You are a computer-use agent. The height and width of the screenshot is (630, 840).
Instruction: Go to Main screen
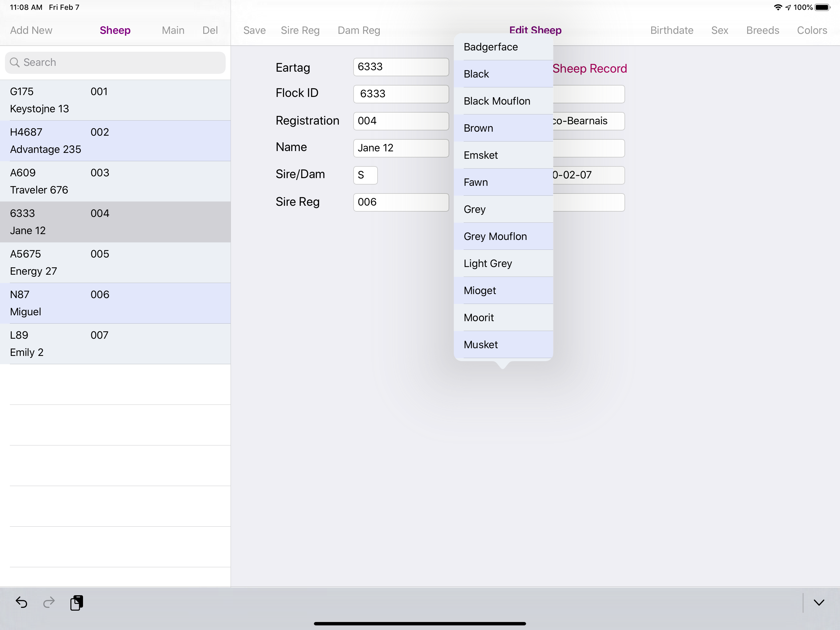coord(173,30)
